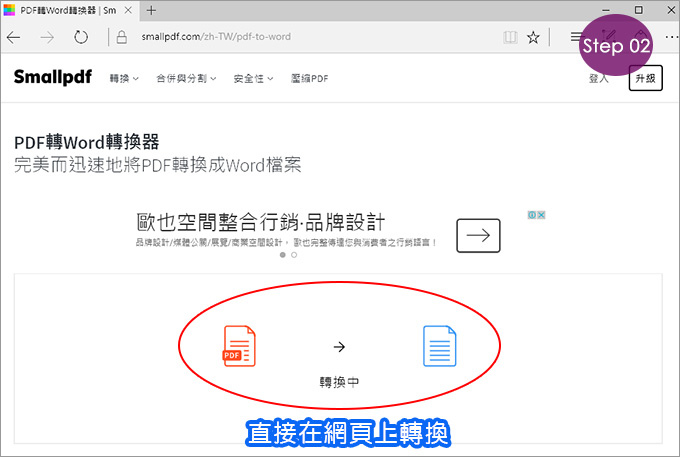680x457 pixels.
Task: Click the Smallpdf logo
Action: click(x=52, y=77)
